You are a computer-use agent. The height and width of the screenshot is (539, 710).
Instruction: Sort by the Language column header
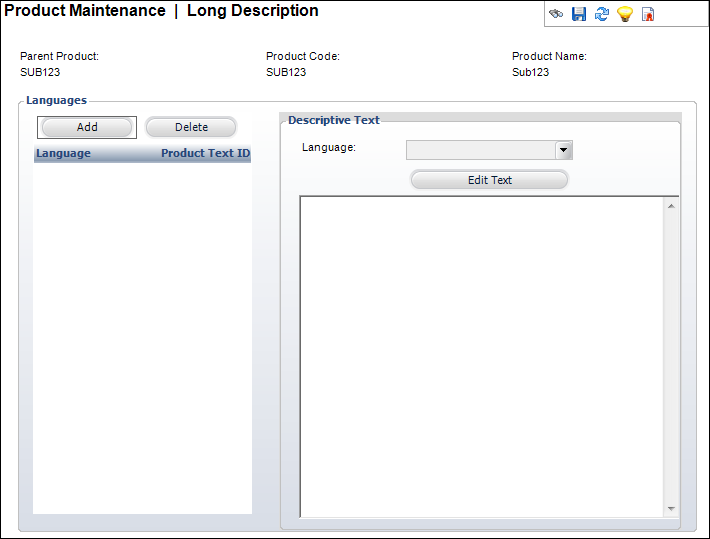(x=63, y=154)
